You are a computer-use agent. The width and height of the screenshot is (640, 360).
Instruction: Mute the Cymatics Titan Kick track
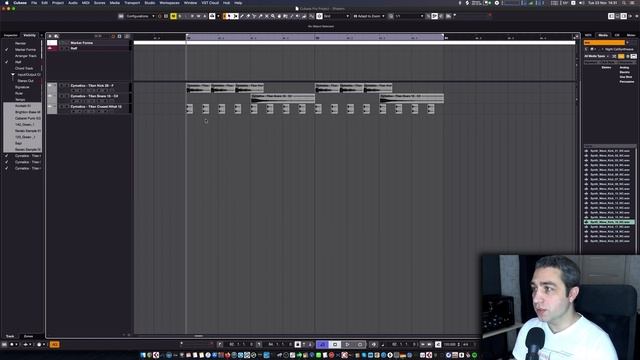click(62, 86)
